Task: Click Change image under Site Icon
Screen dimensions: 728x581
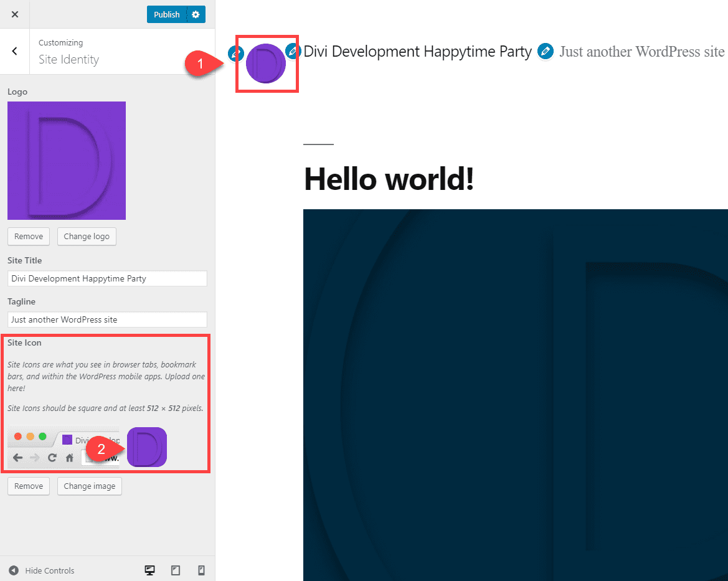Action: click(89, 486)
